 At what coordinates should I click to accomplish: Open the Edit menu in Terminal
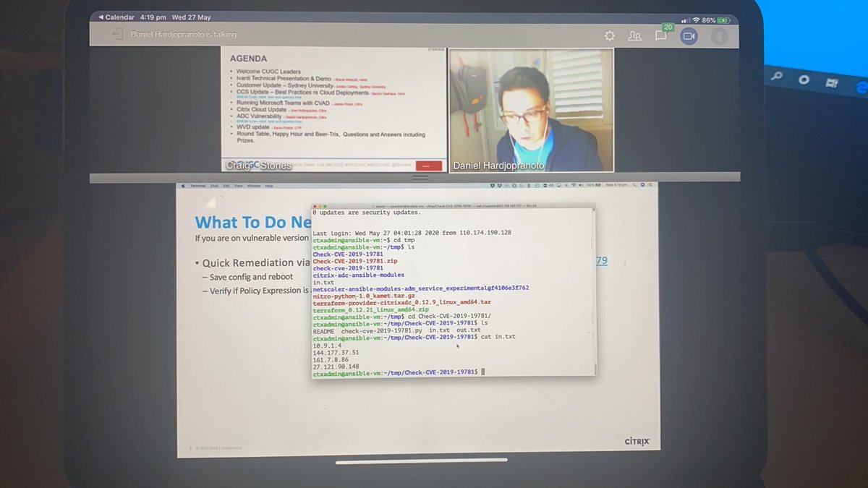(226, 186)
